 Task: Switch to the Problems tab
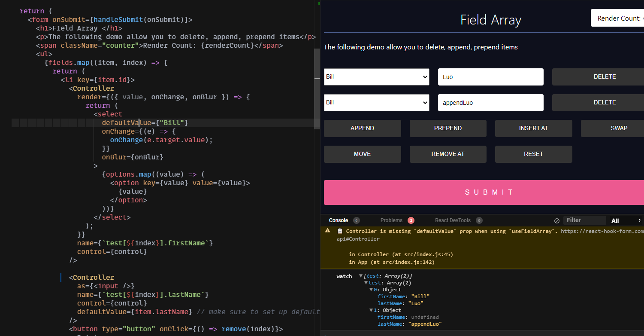(392, 220)
